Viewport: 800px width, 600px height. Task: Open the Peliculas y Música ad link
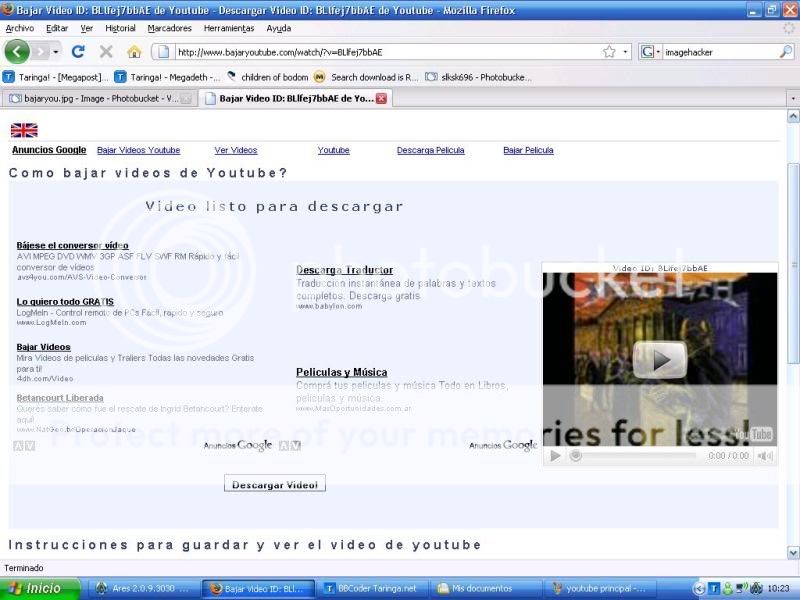tap(341, 372)
